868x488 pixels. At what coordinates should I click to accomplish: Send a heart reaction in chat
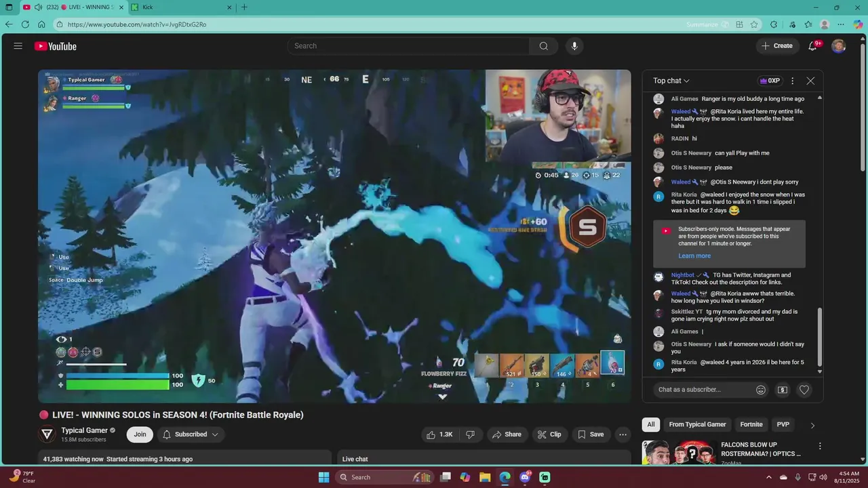pyautogui.click(x=804, y=390)
